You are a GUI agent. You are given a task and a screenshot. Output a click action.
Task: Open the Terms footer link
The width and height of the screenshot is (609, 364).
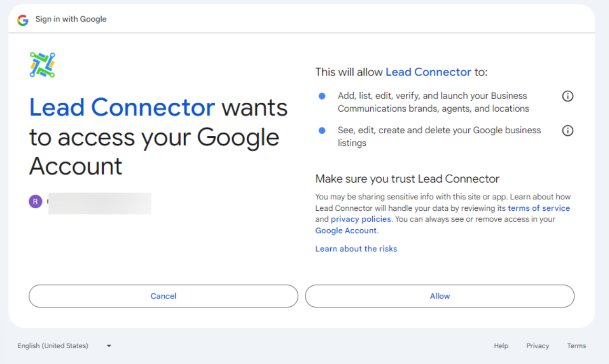576,346
